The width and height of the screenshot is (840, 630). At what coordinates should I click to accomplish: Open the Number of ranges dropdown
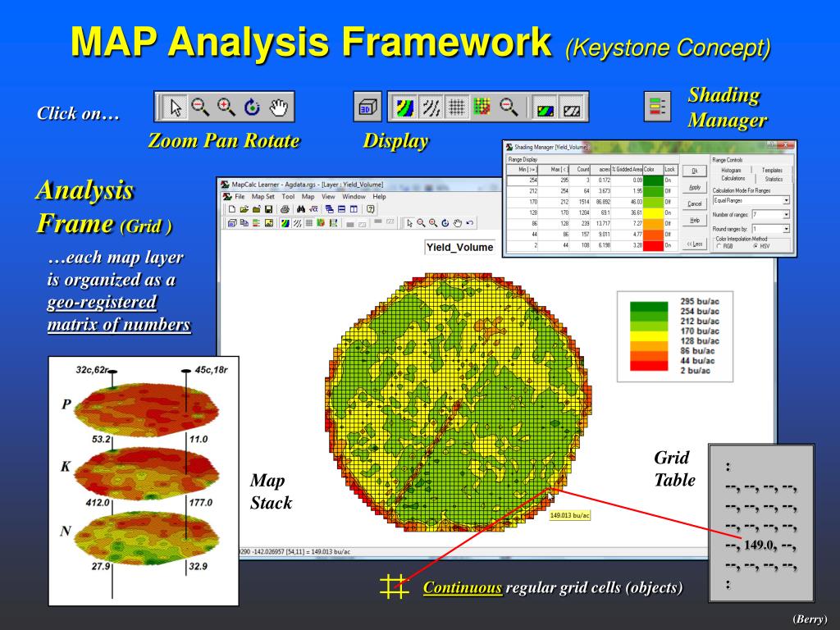tap(787, 214)
